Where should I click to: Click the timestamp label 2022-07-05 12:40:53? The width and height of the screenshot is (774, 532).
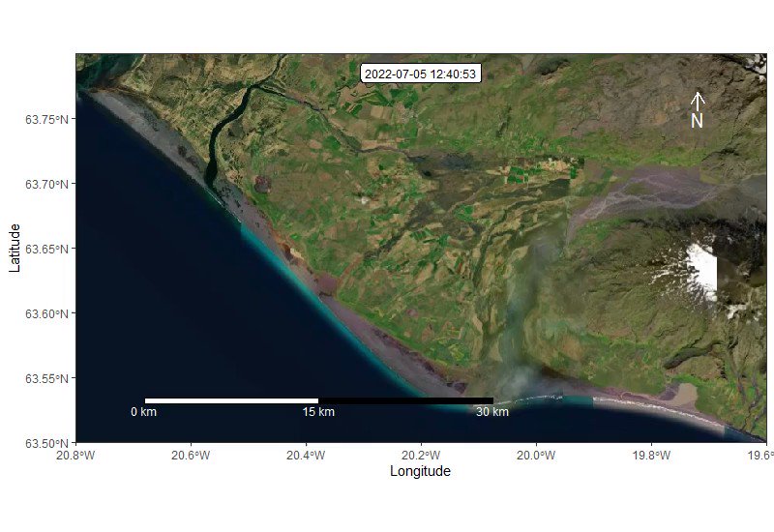[421, 74]
